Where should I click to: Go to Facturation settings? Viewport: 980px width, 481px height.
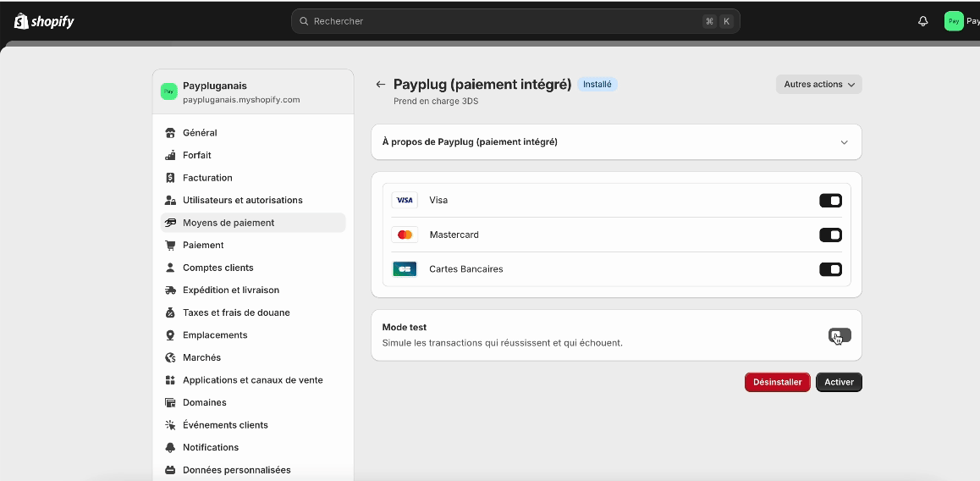point(253,178)
